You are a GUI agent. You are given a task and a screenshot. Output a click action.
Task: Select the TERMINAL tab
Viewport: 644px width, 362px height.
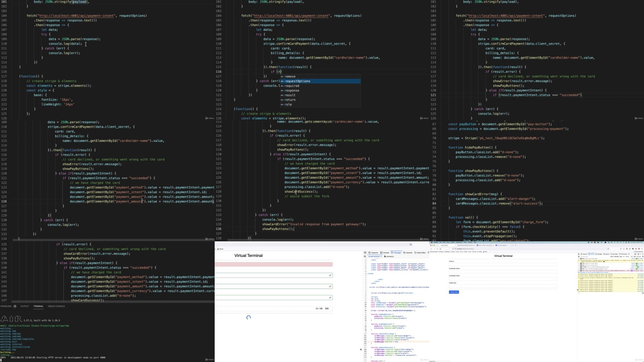point(38,306)
